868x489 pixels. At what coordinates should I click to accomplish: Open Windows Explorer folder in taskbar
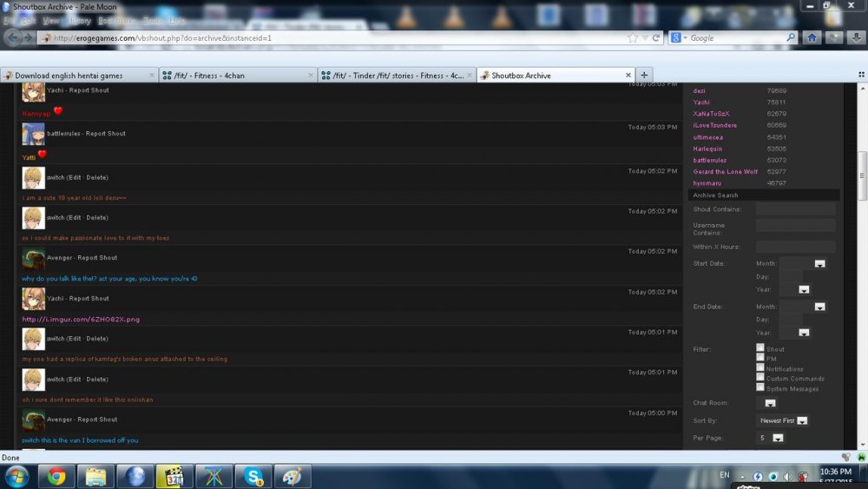click(x=95, y=476)
